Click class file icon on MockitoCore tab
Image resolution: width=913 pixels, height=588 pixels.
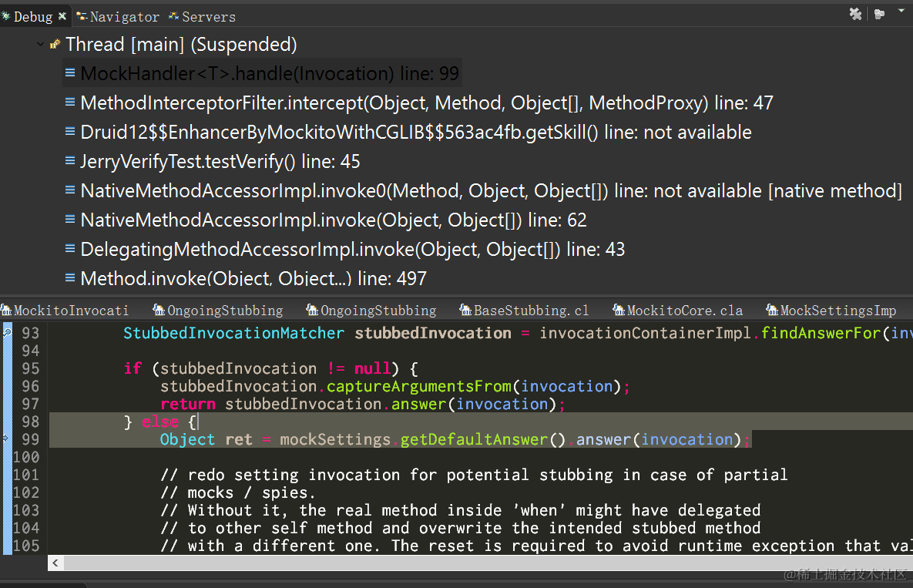619,311
